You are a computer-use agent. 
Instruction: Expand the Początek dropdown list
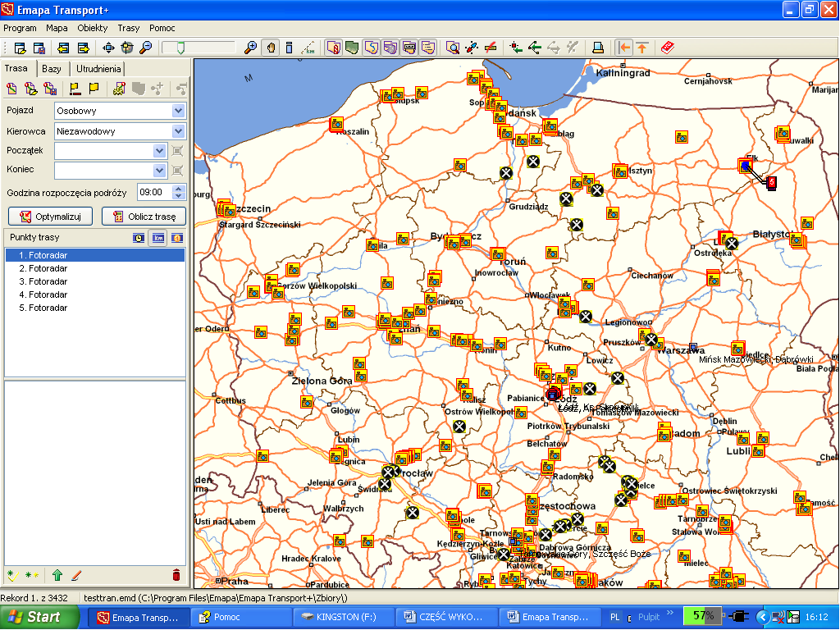[159, 151]
